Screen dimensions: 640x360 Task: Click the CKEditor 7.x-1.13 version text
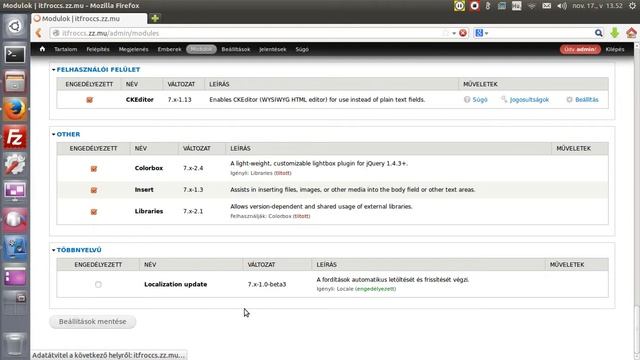[179, 100]
